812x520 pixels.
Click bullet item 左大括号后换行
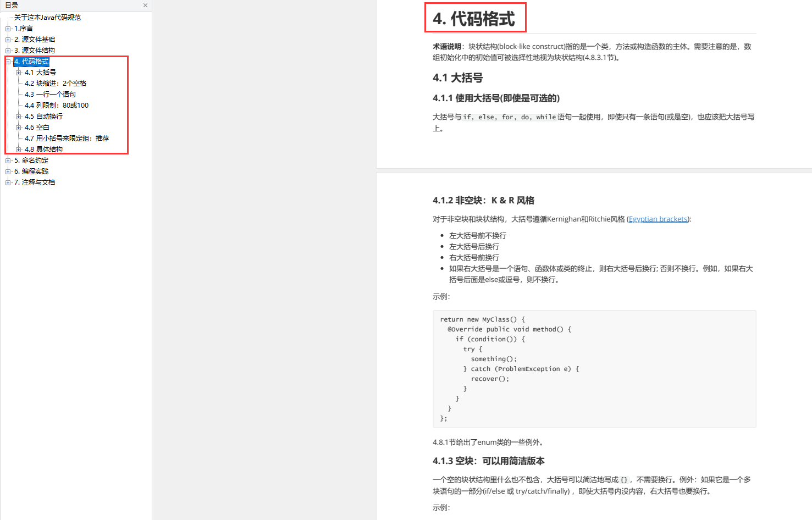pyautogui.click(x=474, y=247)
